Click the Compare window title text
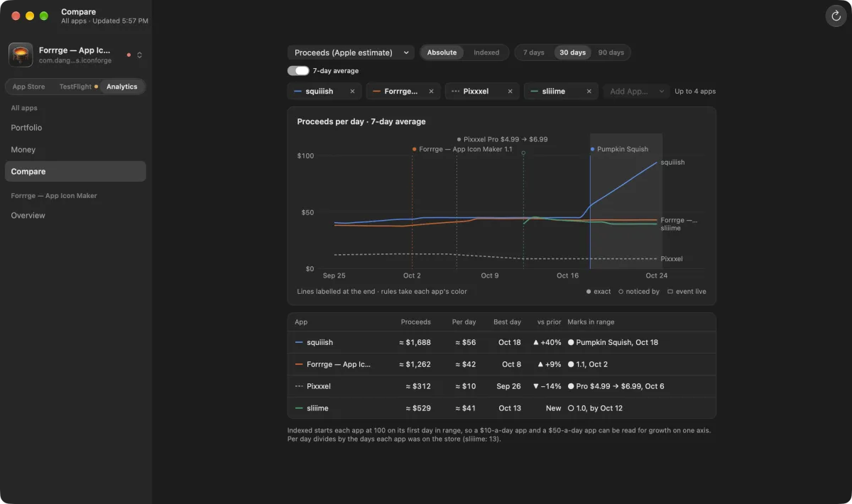This screenshot has width=852, height=504. click(x=78, y=12)
